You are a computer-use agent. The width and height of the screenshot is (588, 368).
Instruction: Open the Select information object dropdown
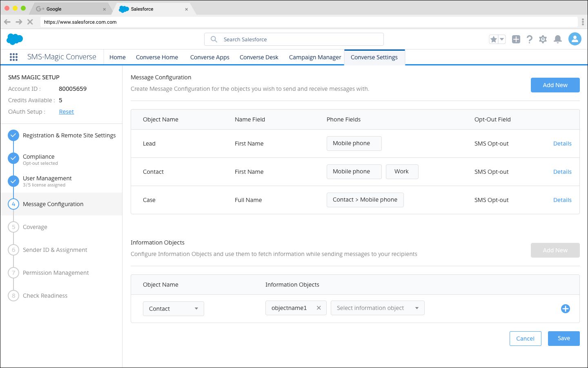(378, 308)
